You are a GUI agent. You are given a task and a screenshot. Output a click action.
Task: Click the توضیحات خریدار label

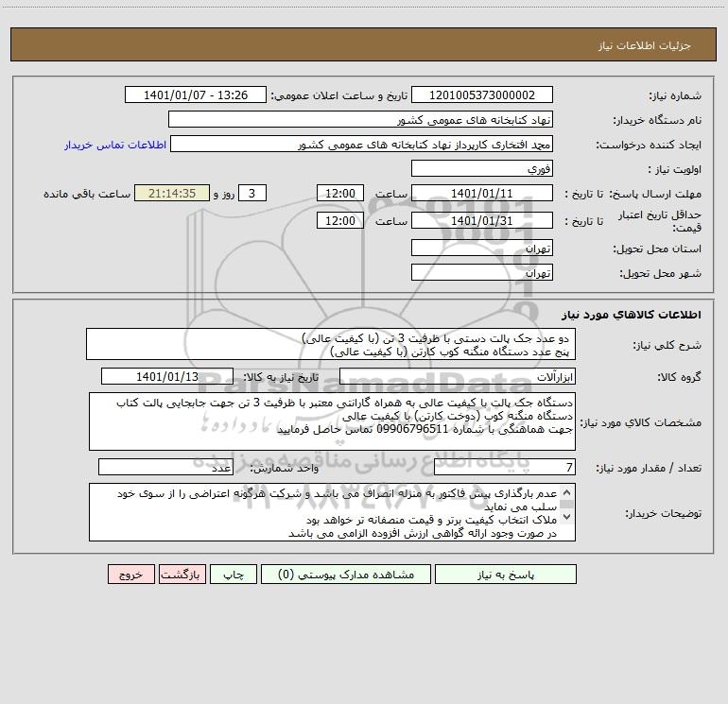[x=664, y=513]
